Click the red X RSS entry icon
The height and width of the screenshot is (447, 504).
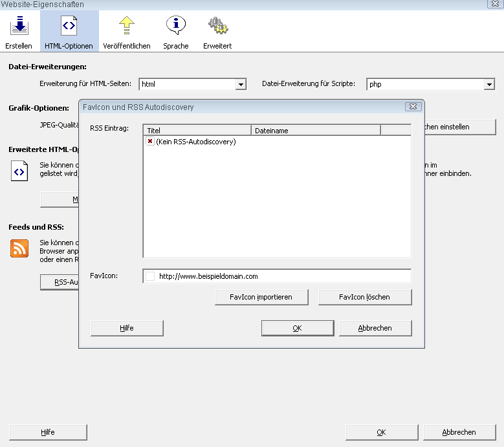pos(150,141)
